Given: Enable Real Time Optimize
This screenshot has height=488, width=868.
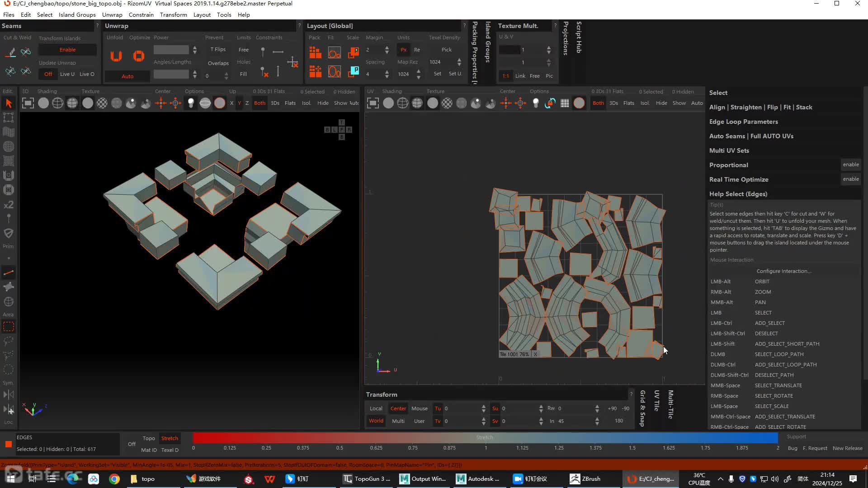Looking at the screenshot, I should click(851, 179).
